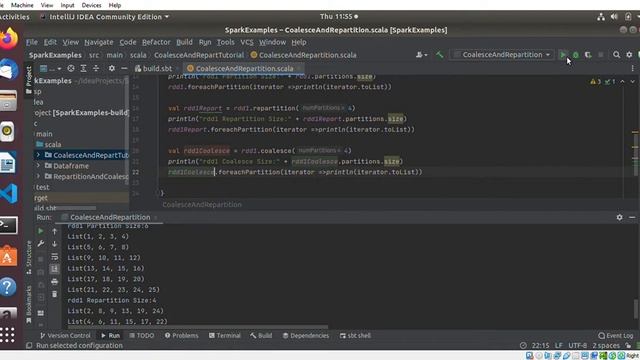
Task: Open the TODO tool window
Action: pyautogui.click(x=142, y=336)
